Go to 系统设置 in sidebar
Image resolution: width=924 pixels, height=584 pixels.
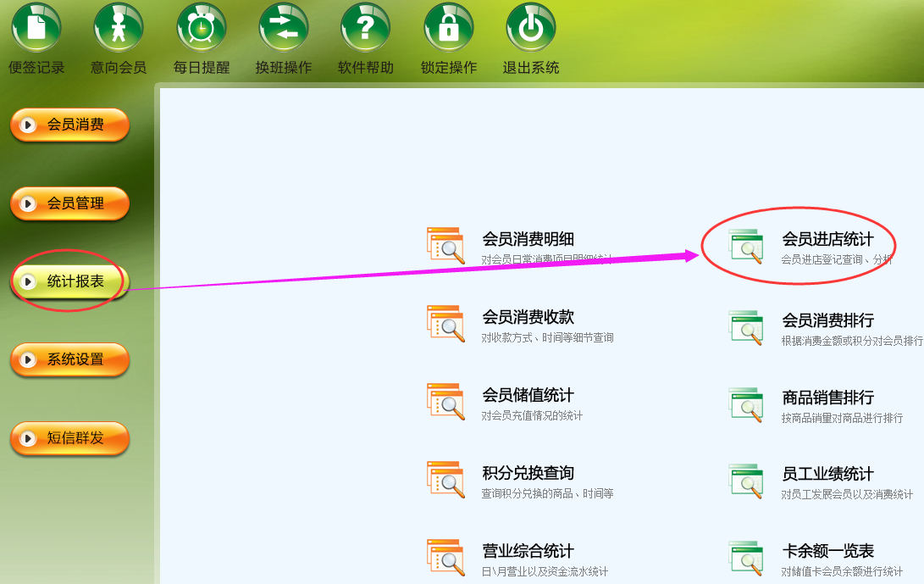coord(69,359)
